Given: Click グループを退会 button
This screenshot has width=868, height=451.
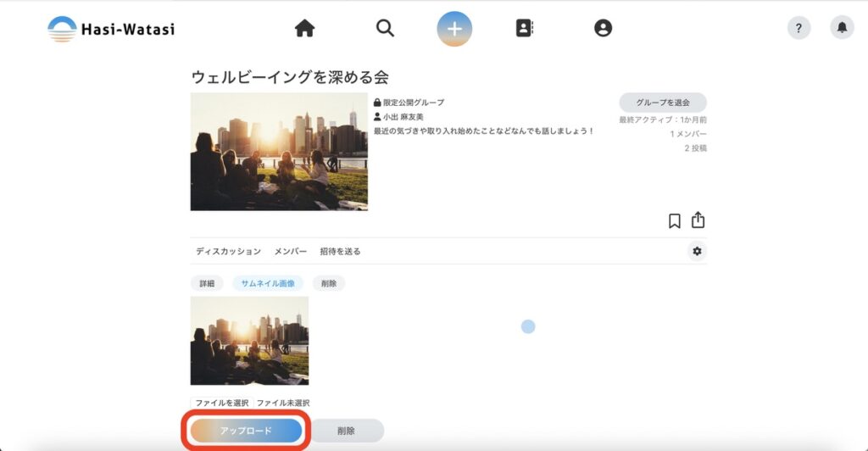Looking at the screenshot, I should pyautogui.click(x=662, y=103).
